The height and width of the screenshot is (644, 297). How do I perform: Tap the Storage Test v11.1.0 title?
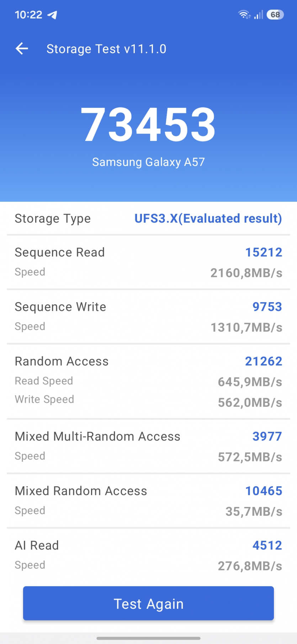[x=106, y=49]
